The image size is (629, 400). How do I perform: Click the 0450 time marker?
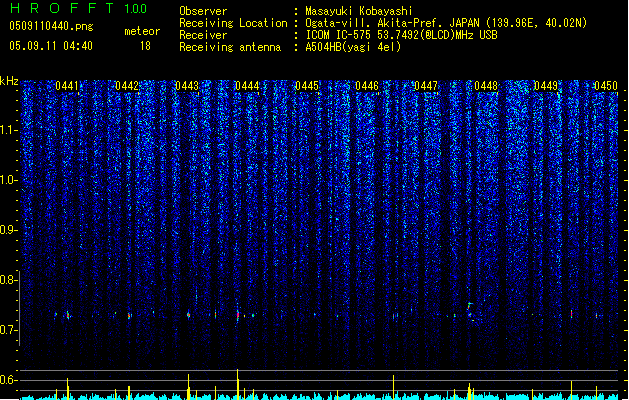pos(606,86)
